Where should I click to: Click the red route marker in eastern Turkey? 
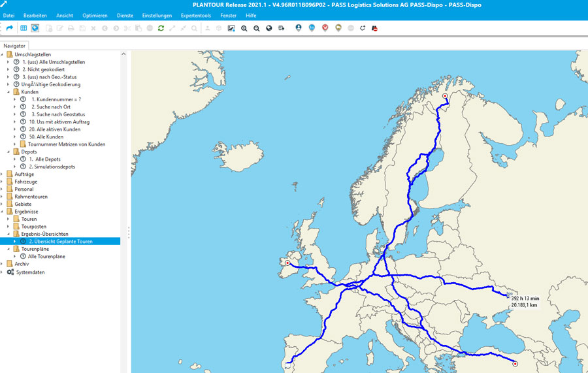coord(515,364)
